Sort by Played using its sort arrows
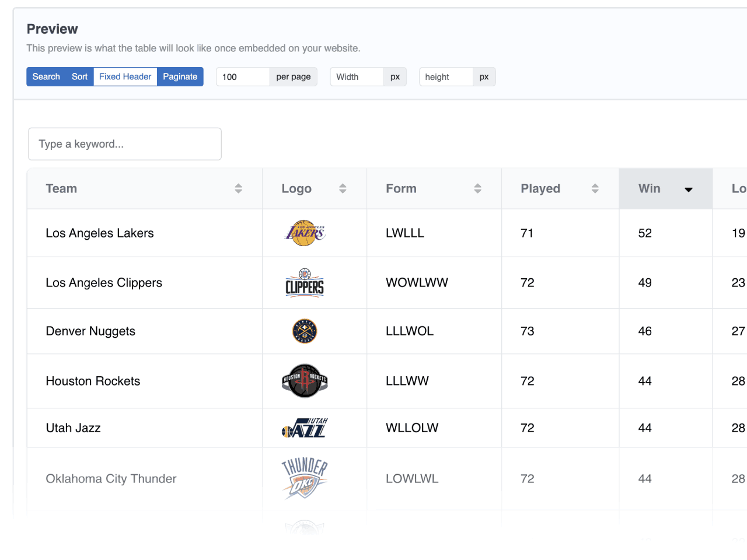747x560 pixels. [x=595, y=188]
